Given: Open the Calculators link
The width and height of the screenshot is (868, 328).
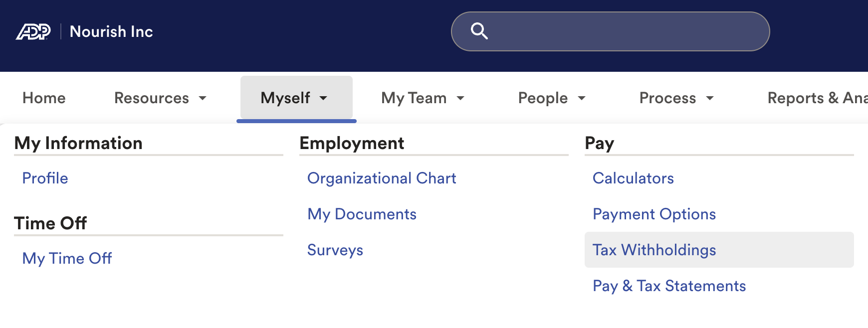Looking at the screenshot, I should click(633, 178).
